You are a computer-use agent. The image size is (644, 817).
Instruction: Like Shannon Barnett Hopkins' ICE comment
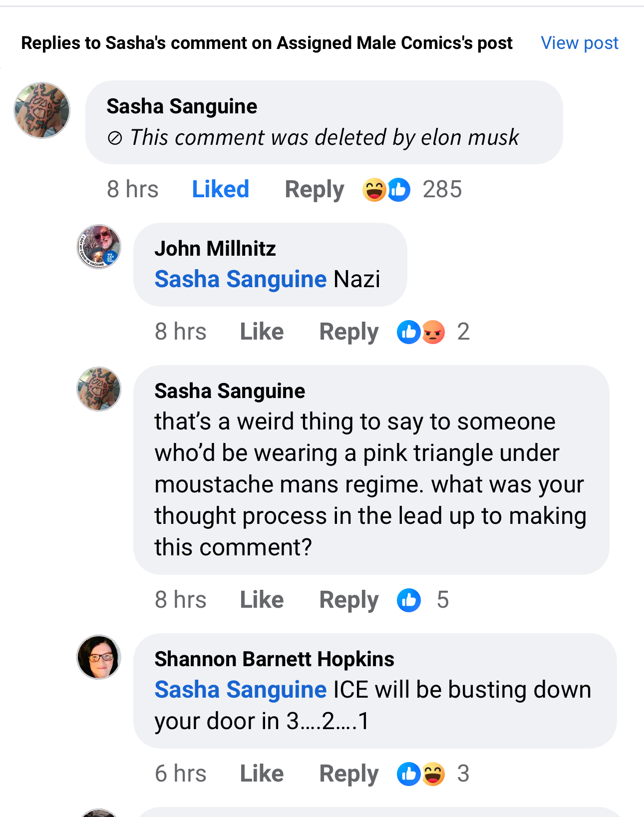point(262,774)
